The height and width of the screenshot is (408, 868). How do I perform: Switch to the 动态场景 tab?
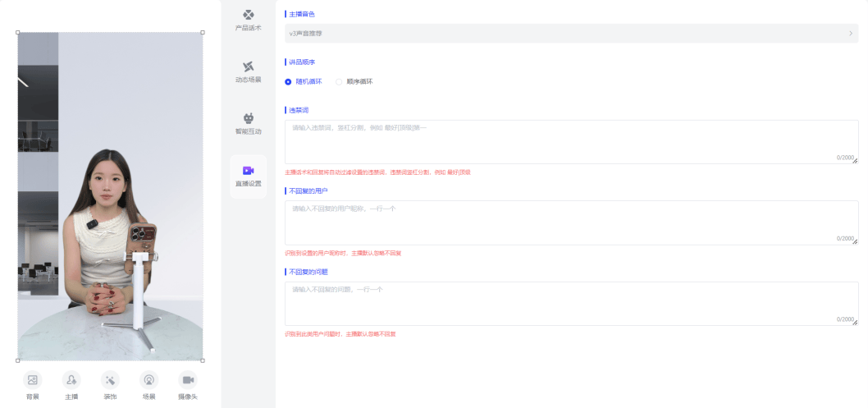[x=249, y=72]
